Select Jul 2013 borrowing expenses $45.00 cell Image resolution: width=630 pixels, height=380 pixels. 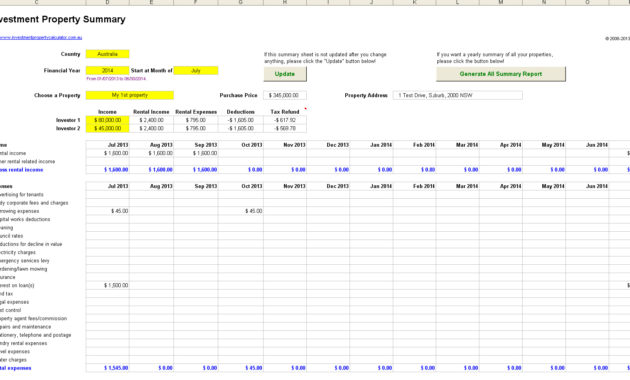tap(107, 211)
